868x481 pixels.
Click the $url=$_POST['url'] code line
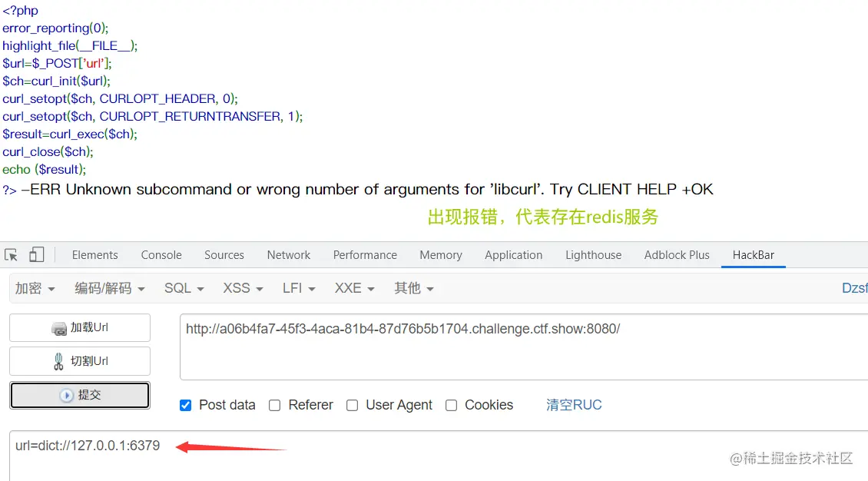point(57,63)
